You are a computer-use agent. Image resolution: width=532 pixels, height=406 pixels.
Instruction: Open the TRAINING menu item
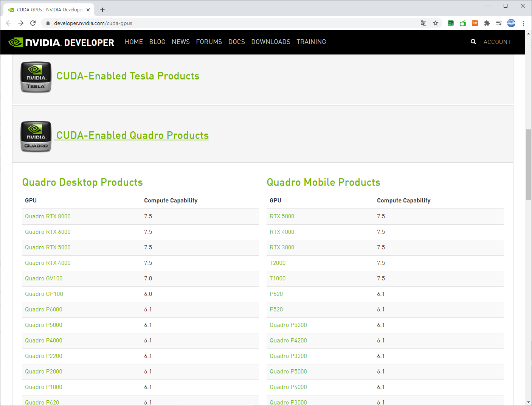pos(311,42)
